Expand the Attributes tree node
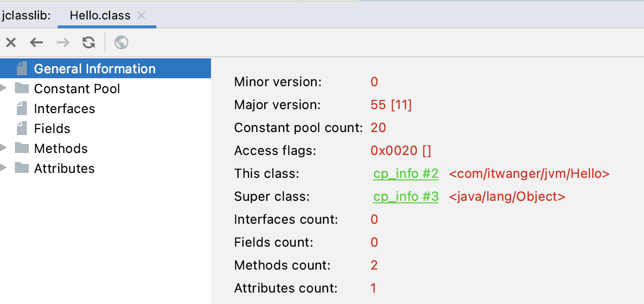 coord(4,168)
